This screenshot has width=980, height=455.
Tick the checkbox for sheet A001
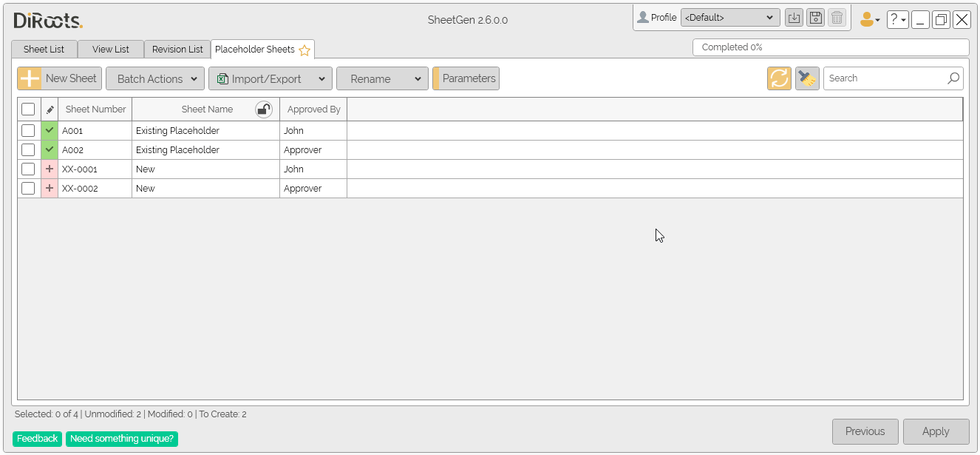pyautogui.click(x=28, y=130)
